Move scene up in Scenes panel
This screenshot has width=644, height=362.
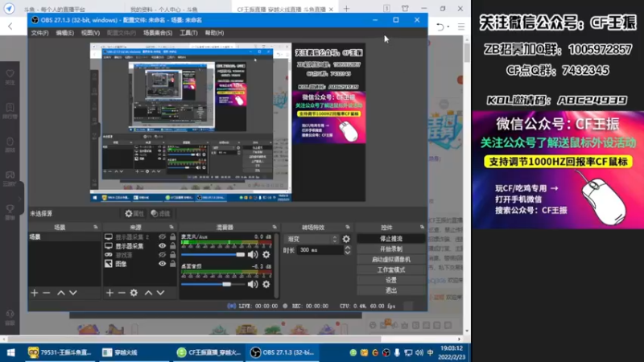pos(61,293)
